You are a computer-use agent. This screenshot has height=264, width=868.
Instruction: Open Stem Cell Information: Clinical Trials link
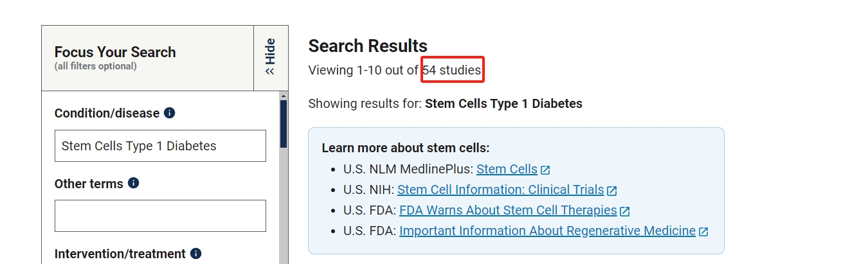click(x=500, y=190)
